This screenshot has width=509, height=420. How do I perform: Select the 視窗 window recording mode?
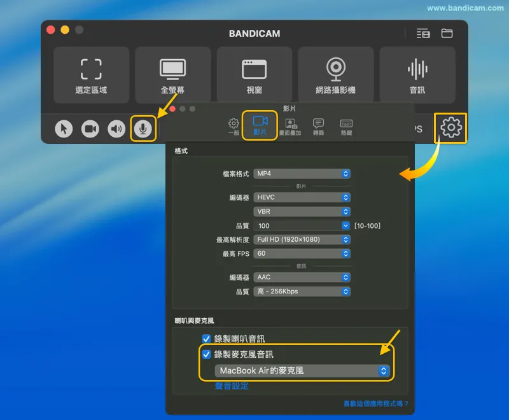click(x=254, y=75)
